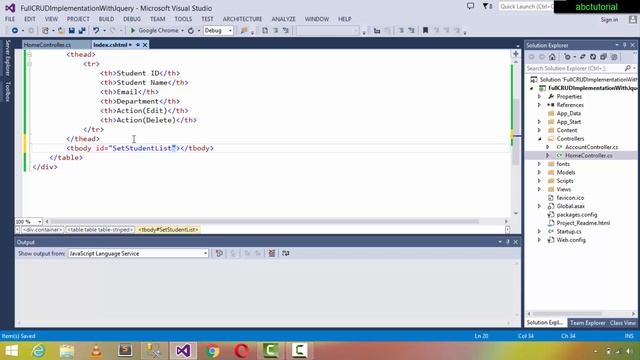Select packages.config in Solution Explorer

[x=577, y=215]
